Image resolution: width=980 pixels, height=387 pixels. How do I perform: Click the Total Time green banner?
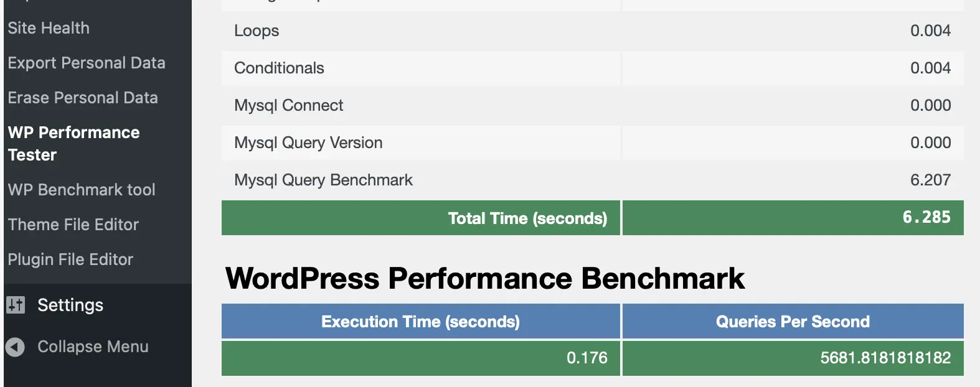(x=527, y=218)
